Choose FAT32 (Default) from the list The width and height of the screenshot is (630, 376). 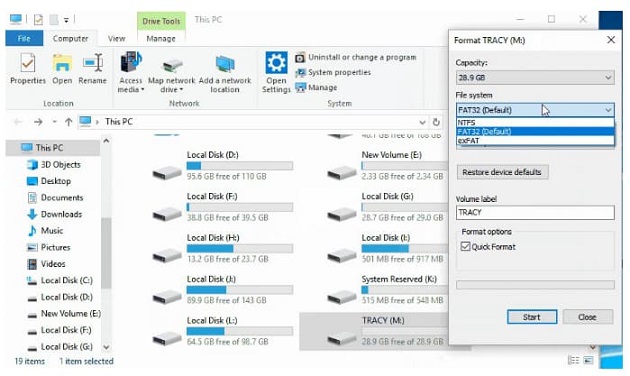535,131
